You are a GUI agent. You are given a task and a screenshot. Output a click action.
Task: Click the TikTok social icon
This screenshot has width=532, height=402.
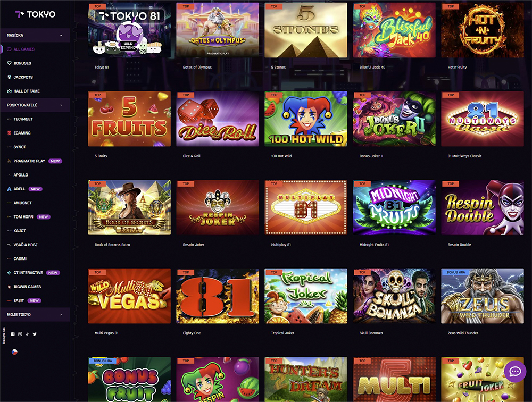pos(27,334)
